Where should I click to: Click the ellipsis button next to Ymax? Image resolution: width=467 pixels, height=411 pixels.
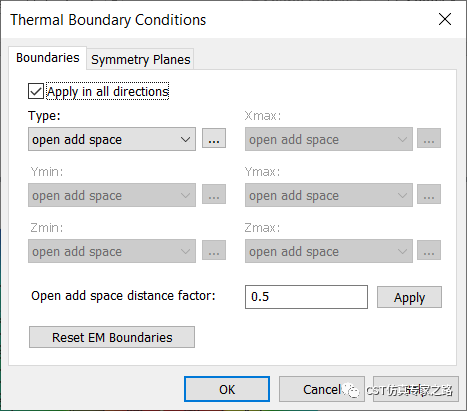[429, 194]
